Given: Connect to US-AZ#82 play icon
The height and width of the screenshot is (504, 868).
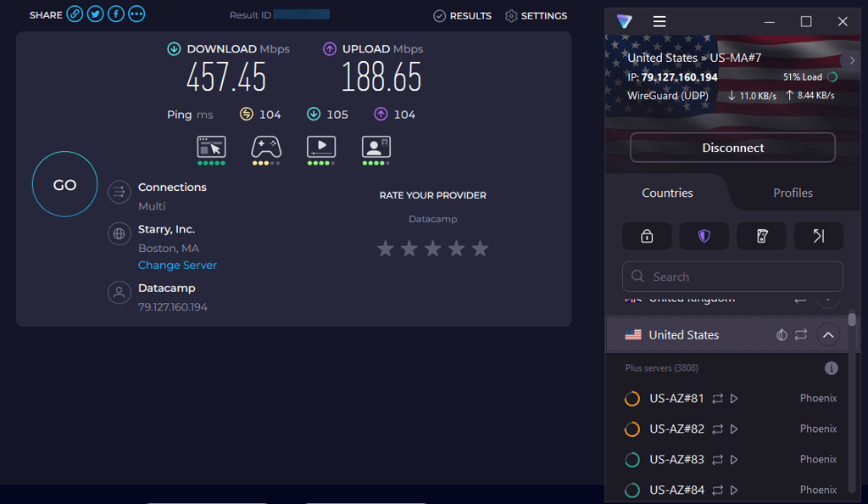Looking at the screenshot, I should click(x=734, y=429).
